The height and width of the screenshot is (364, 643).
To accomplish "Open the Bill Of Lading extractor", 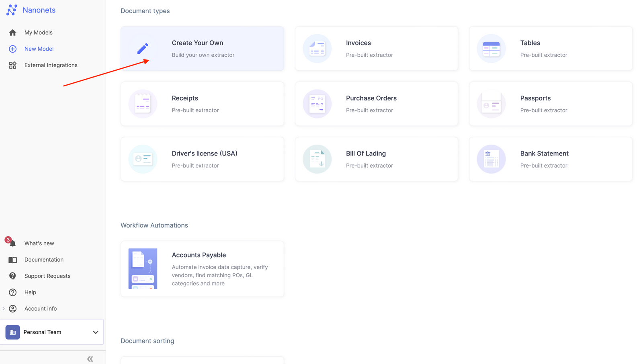I will [376, 159].
